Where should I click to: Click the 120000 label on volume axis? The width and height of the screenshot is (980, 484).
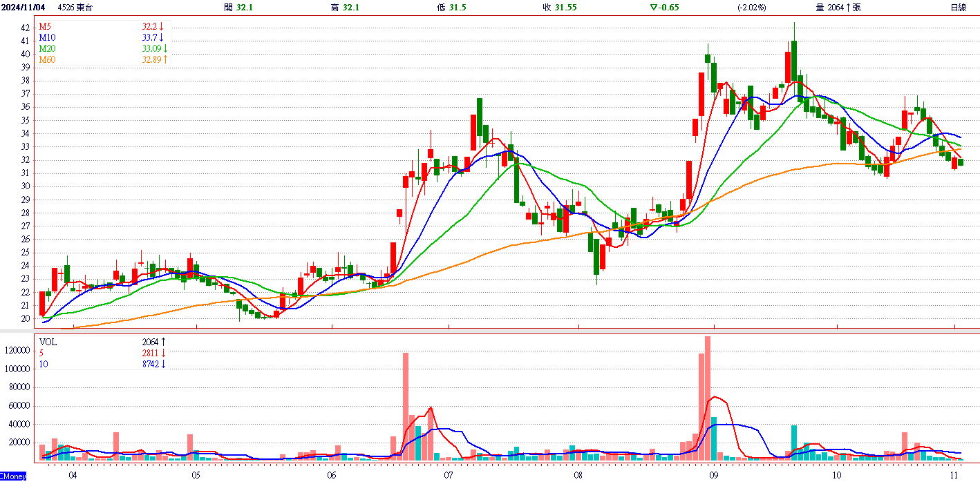click(x=18, y=351)
